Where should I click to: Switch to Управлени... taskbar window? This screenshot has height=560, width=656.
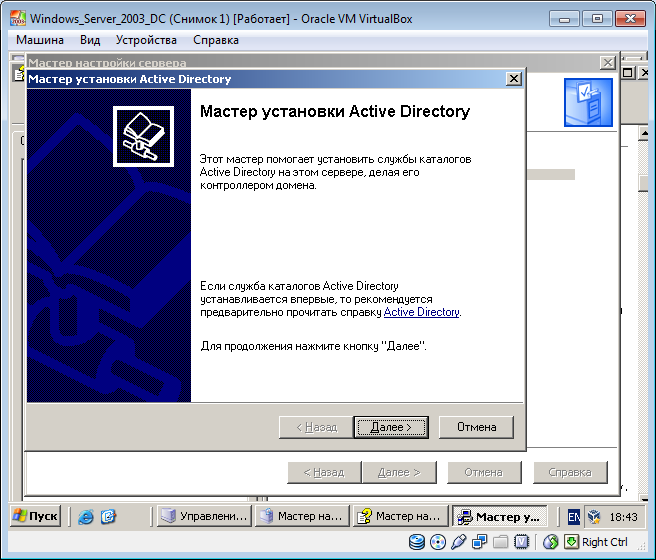[x=204, y=516]
